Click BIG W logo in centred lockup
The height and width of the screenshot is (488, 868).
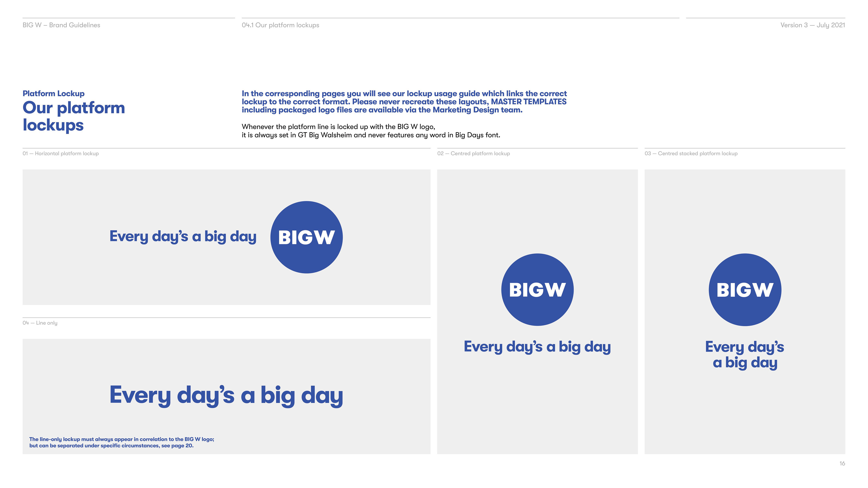coord(537,290)
